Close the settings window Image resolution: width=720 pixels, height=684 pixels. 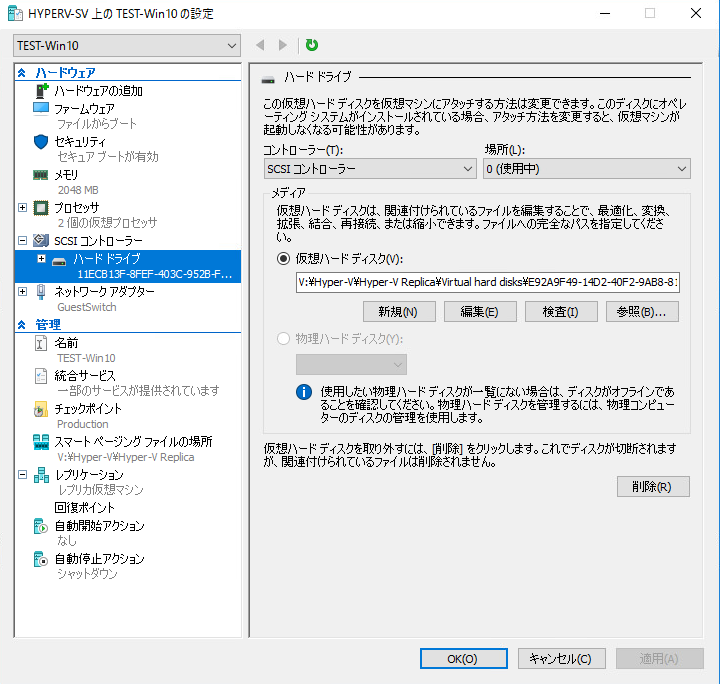tap(696, 13)
